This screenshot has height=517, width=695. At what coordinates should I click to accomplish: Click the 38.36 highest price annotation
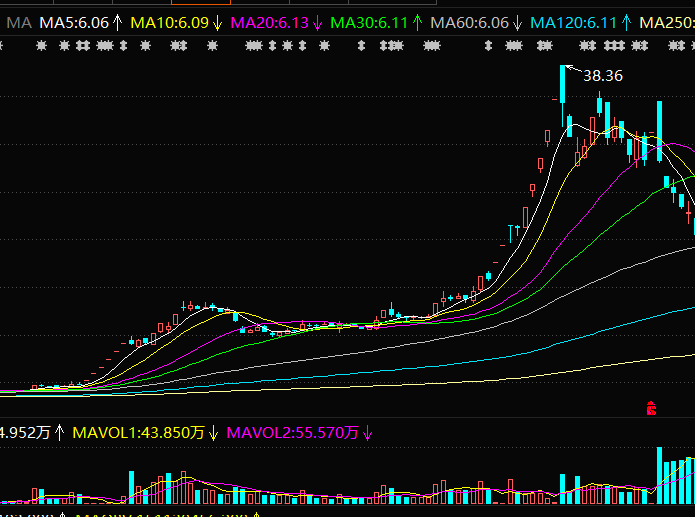pyautogui.click(x=603, y=76)
